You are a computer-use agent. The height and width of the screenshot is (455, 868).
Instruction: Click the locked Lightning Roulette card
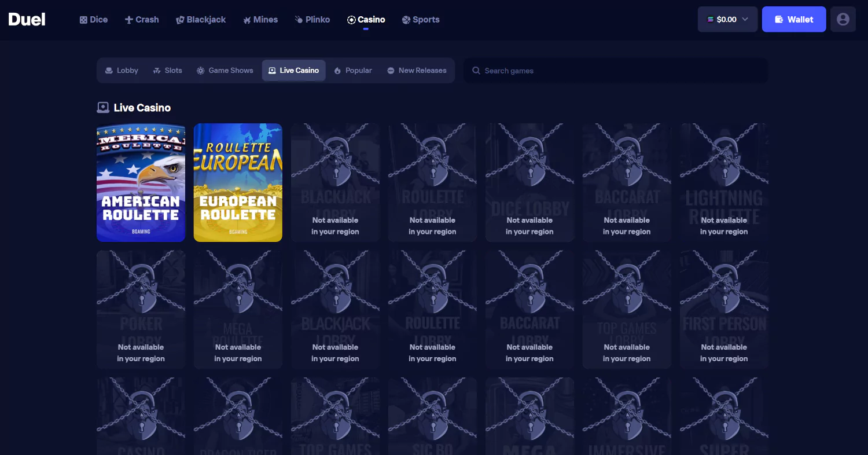point(724,182)
